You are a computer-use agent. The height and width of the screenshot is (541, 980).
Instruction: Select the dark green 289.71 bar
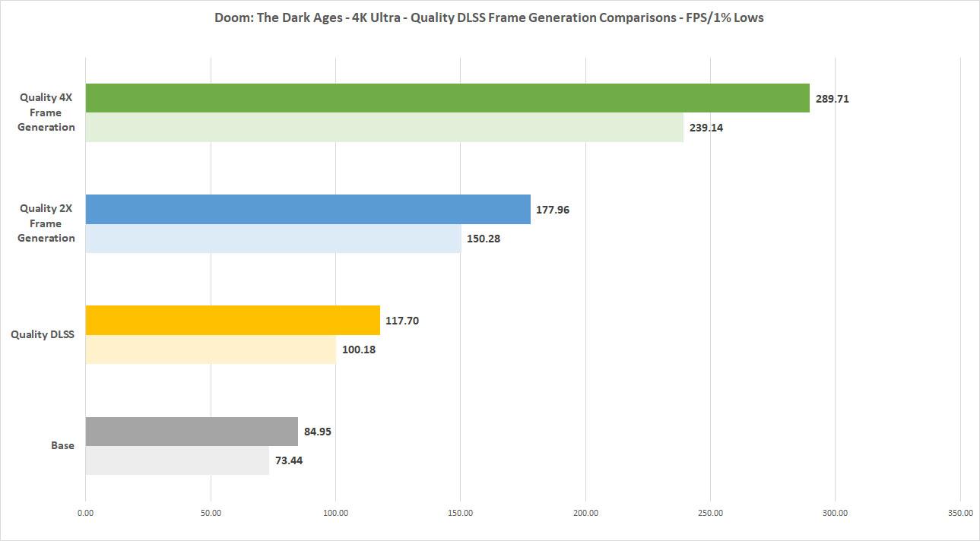click(447, 98)
